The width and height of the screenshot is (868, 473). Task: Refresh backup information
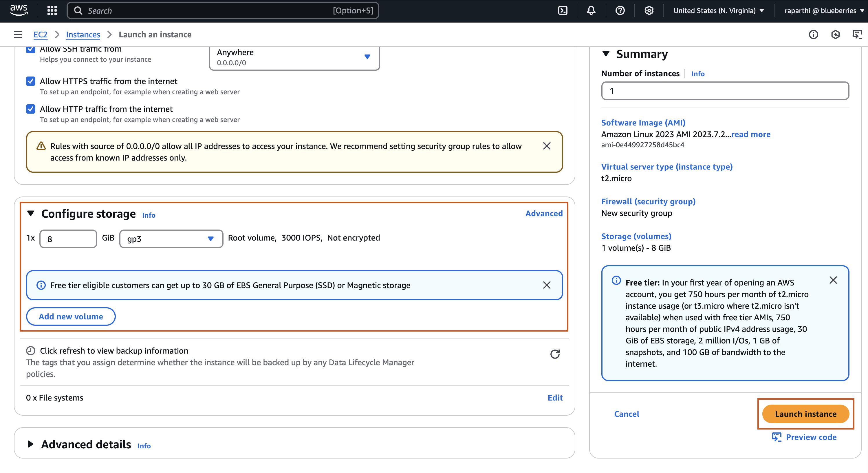point(555,354)
